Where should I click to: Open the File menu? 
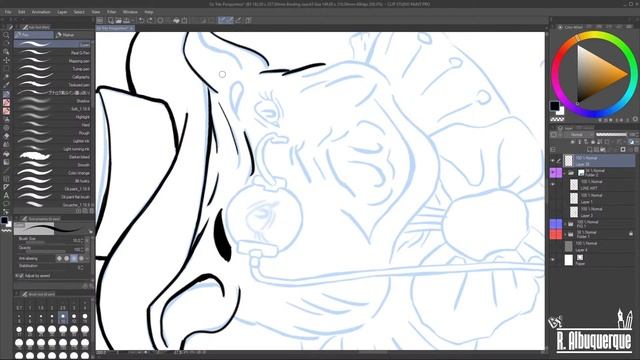(8, 12)
